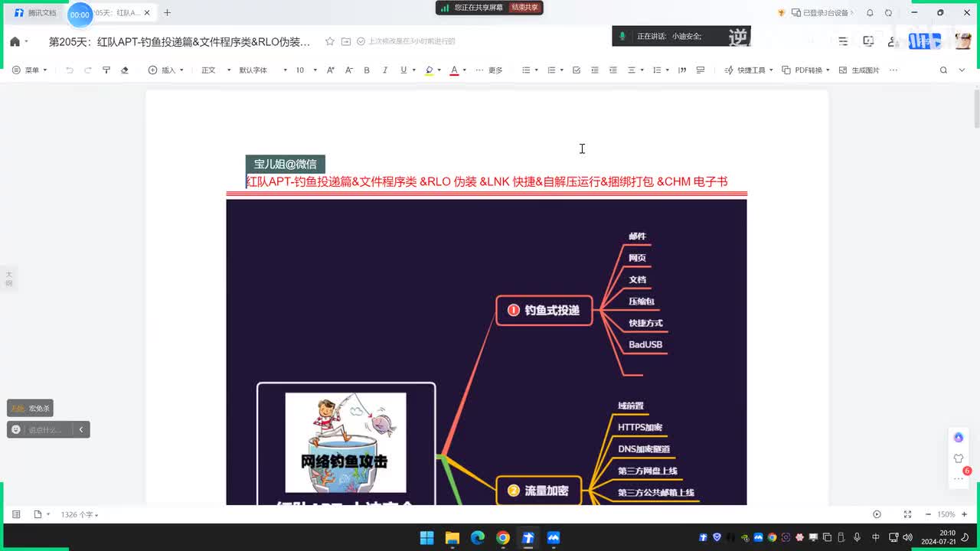Click the move-to-folder icon beside the star
Screen dimensions: 980x551
(x=346, y=41)
